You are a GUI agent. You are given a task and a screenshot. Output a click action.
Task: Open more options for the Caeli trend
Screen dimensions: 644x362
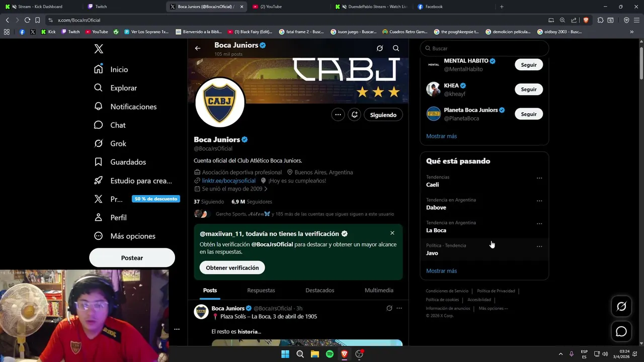(539, 178)
